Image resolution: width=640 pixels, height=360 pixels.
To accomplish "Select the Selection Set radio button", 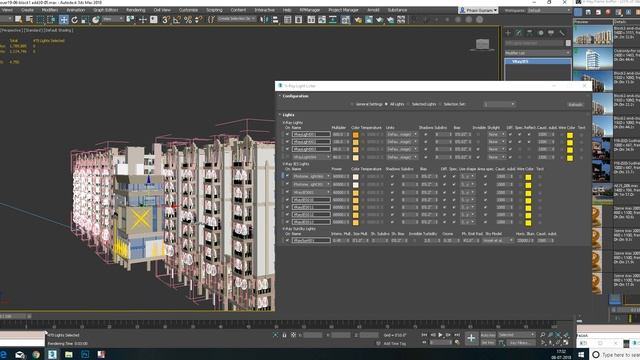I will (440, 104).
